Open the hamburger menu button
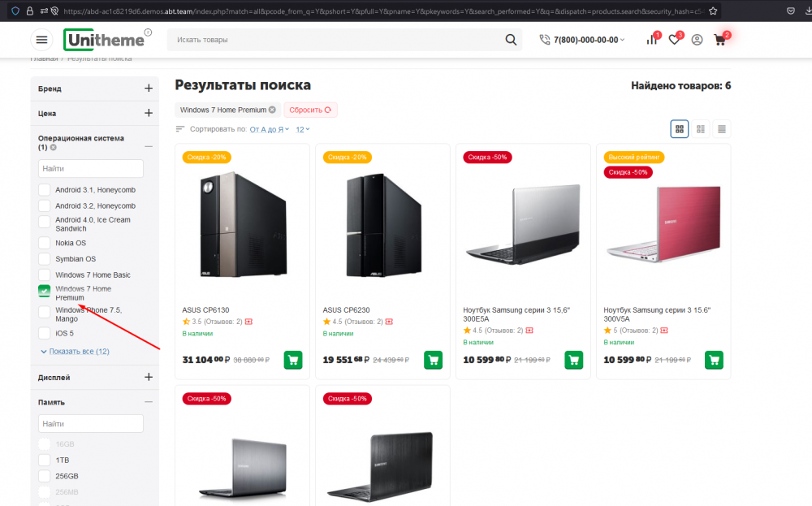Viewport: 812px width, 506px height. point(41,40)
